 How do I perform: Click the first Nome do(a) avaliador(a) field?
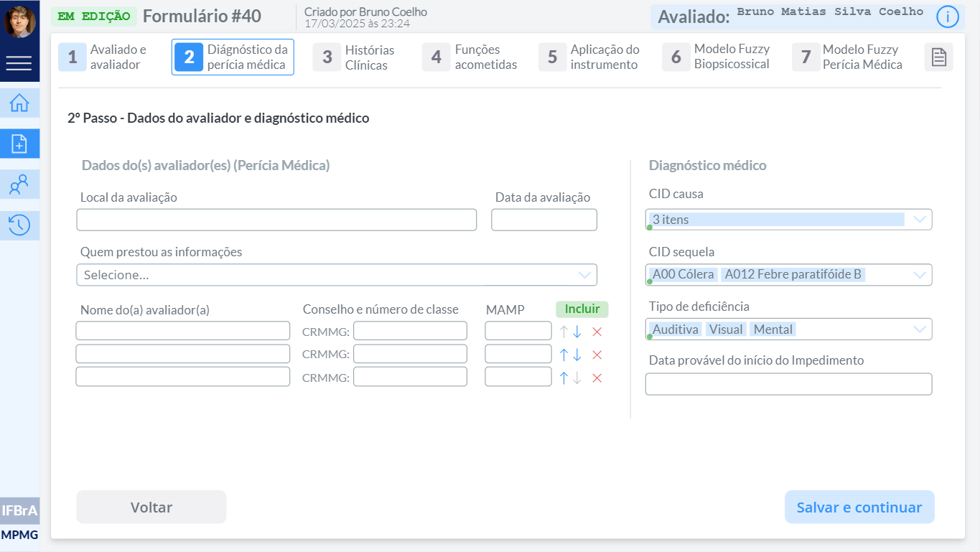(x=183, y=331)
